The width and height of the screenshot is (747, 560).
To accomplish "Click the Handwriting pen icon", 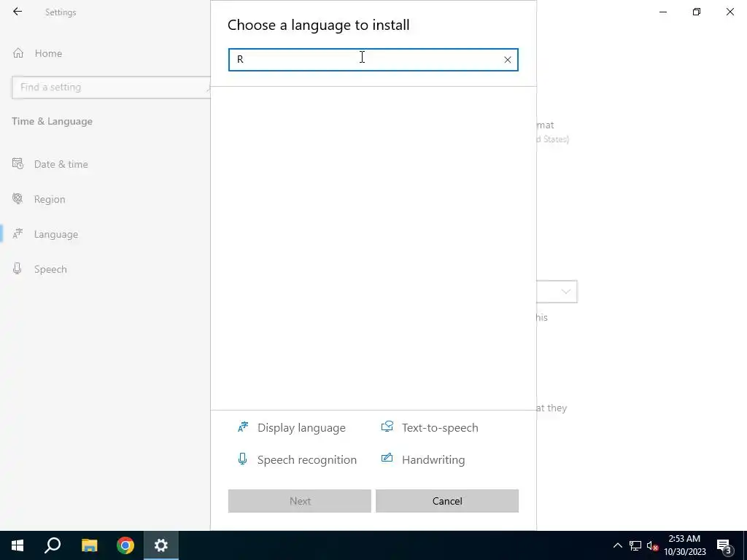I will click(387, 458).
